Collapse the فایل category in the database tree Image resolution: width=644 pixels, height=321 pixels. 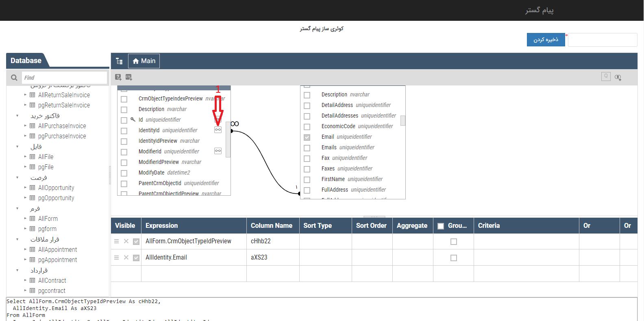(17, 146)
